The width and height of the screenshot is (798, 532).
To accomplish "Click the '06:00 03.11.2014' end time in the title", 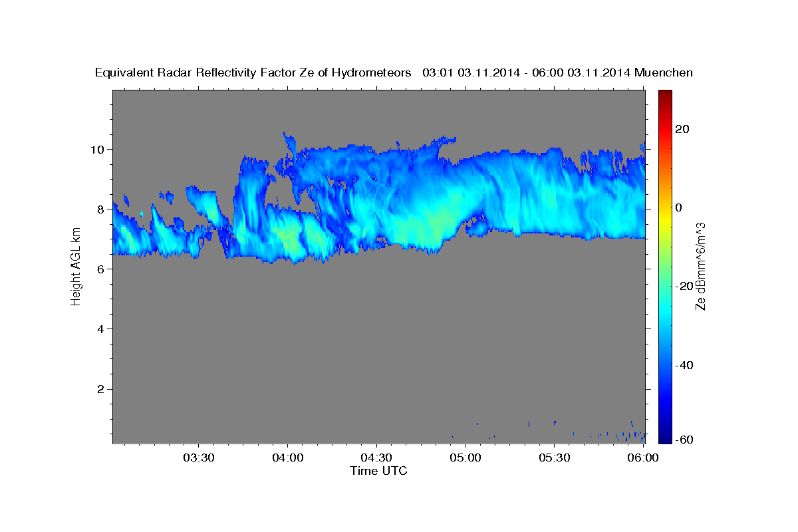I will (581, 72).
